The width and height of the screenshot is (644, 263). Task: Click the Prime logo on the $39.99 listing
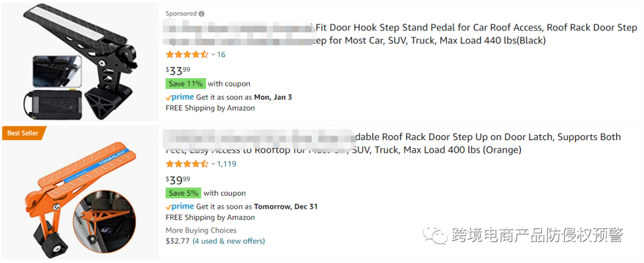(x=179, y=207)
